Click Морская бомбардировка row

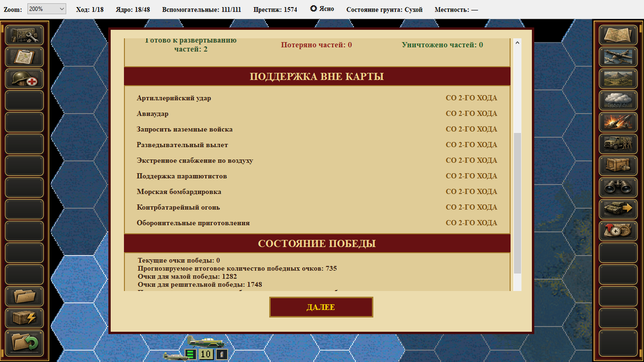(x=317, y=192)
